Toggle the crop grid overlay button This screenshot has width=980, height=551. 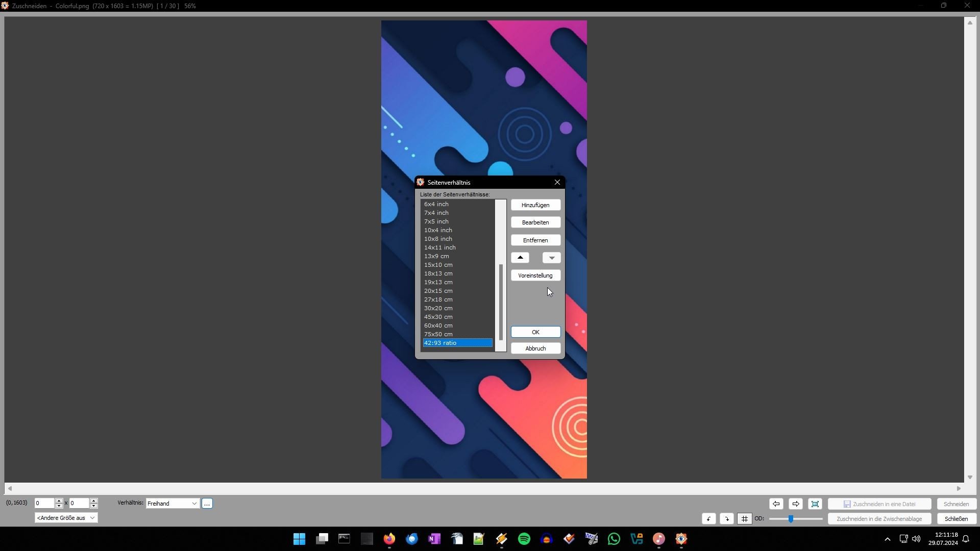coord(744,519)
